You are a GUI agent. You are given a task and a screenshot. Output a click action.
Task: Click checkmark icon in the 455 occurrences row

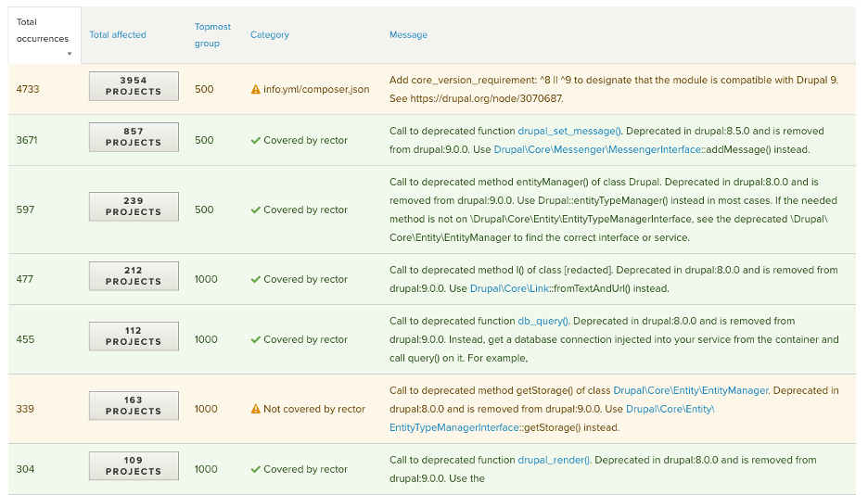click(255, 339)
